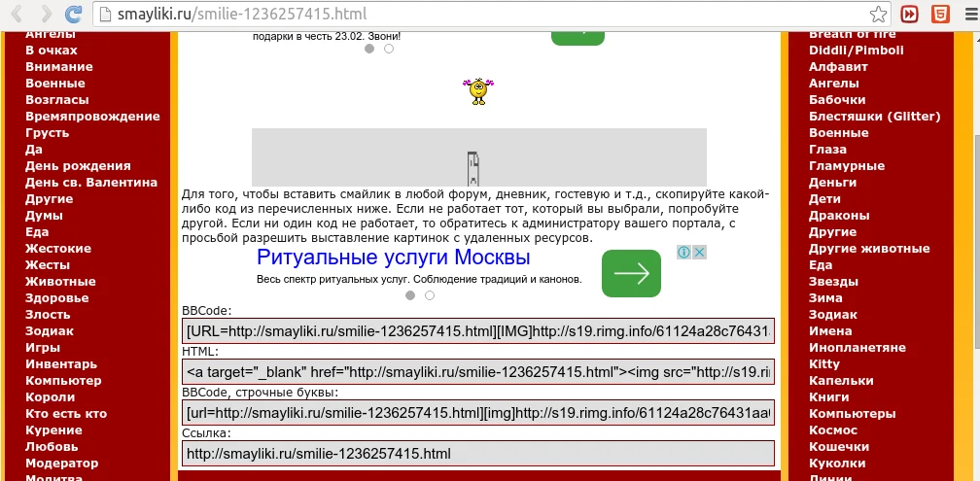The image size is (980, 481).
Task: Click the HTML code field
Action: (x=478, y=371)
